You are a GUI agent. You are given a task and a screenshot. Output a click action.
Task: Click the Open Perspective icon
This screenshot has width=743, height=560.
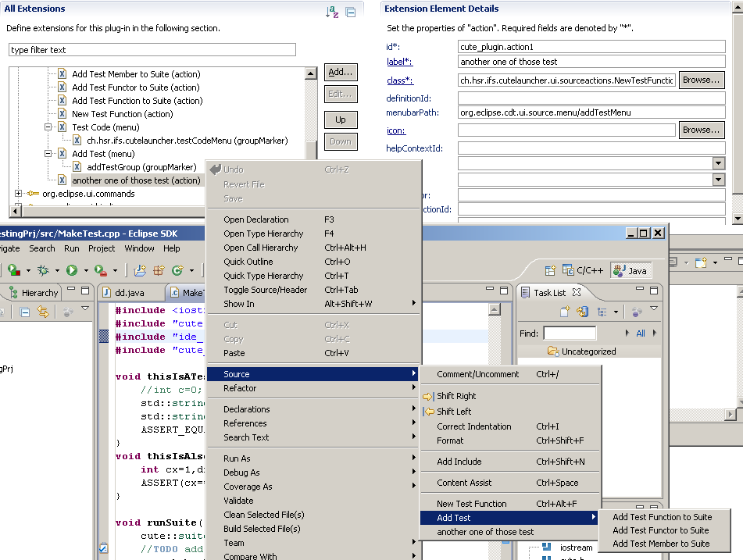550,270
